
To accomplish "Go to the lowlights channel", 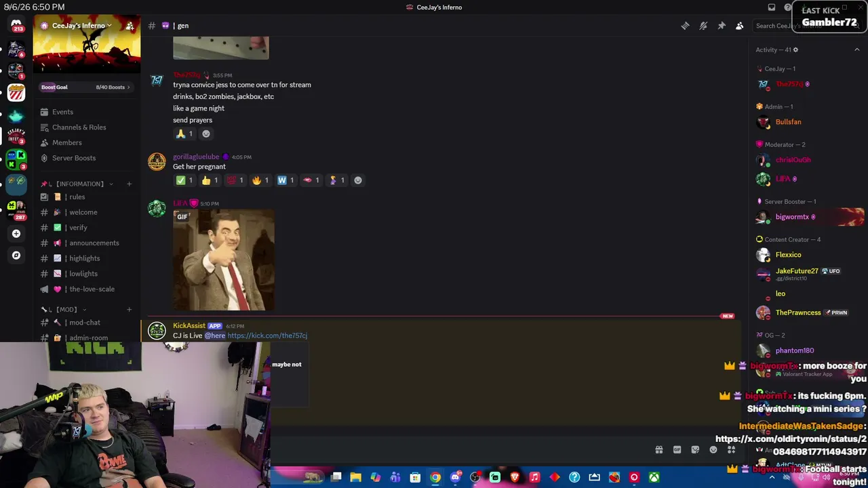I will (87, 274).
